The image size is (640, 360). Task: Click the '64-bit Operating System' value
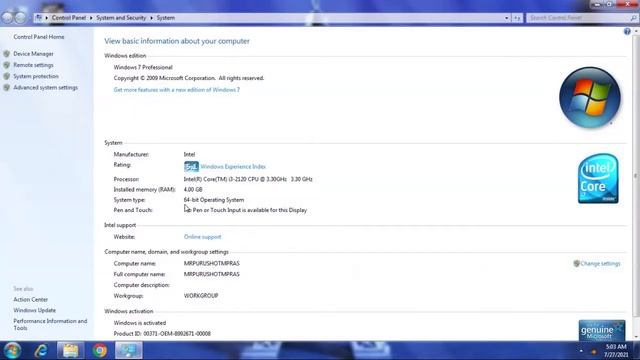point(214,200)
